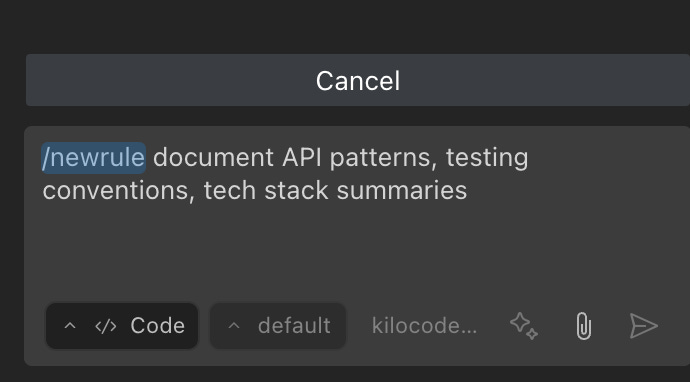Click the Cancel button
The height and width of the screenshot is (382, 690).
(358, 81)
